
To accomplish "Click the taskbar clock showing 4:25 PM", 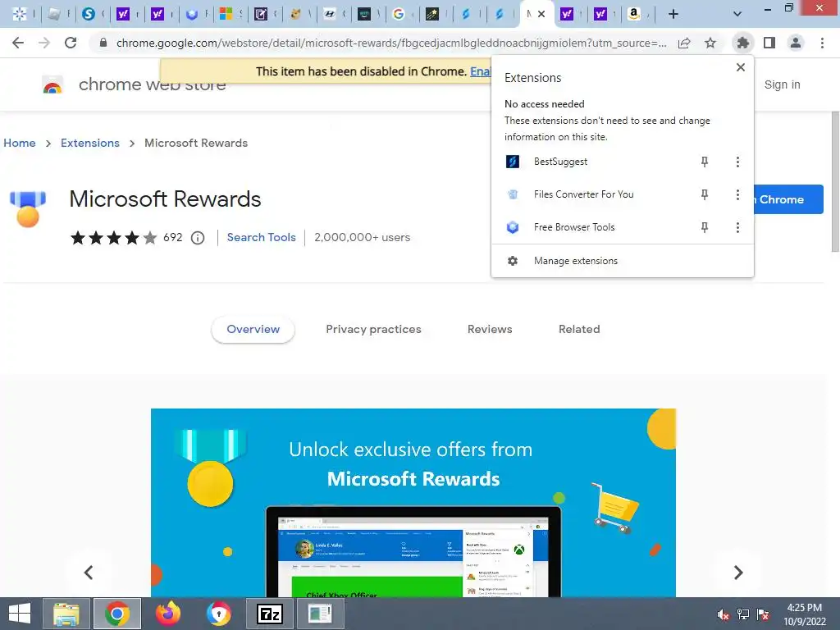I will [805, 614].
